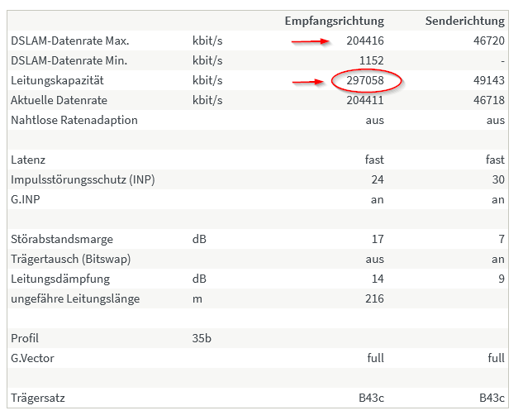Click the Aktuelle Datenrate label

pos(58,100)
